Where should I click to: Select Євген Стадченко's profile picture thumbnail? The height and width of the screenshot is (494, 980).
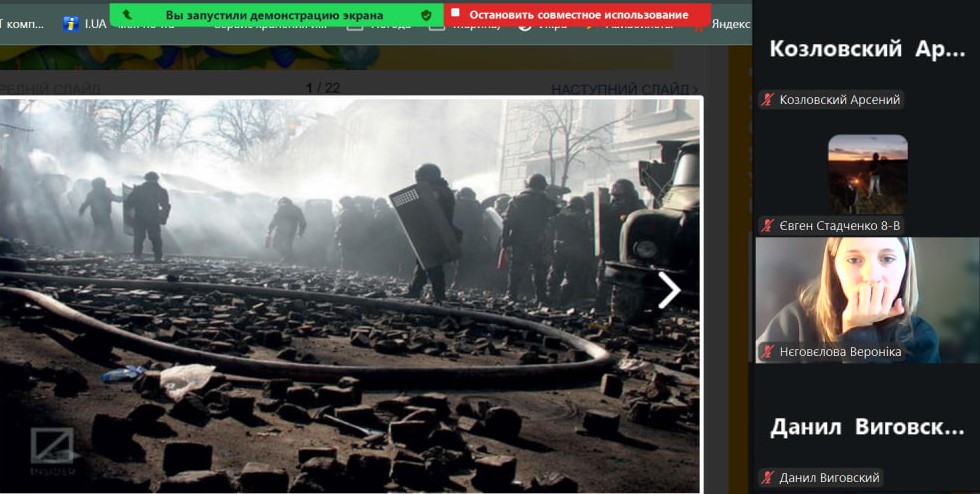pos(867,174)
